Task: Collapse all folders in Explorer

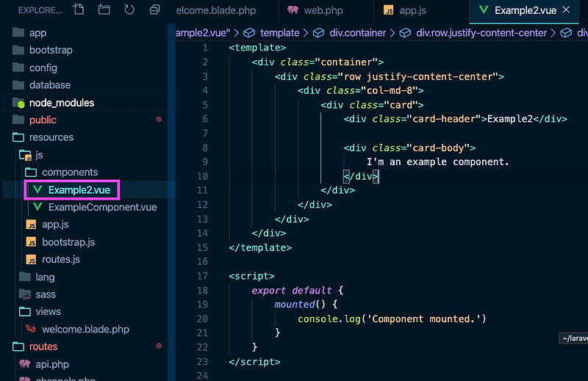Action: [154, 10]
